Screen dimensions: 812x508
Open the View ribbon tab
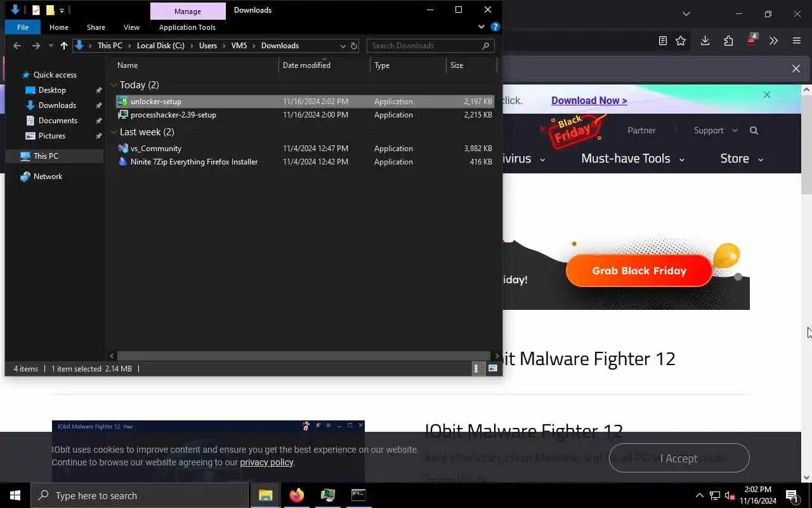131,27
